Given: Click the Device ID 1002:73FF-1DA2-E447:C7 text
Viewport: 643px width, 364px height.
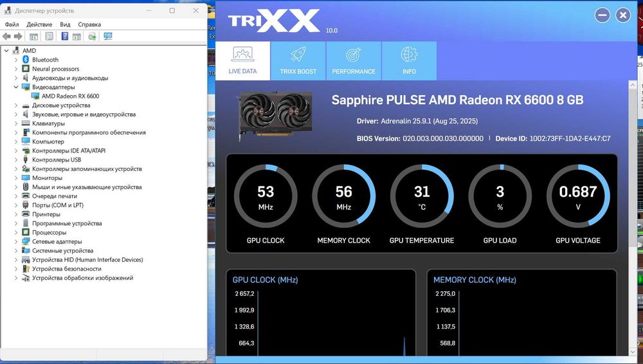Looking at the screenshot, I should pyautogui.click(x=553, y=139).
